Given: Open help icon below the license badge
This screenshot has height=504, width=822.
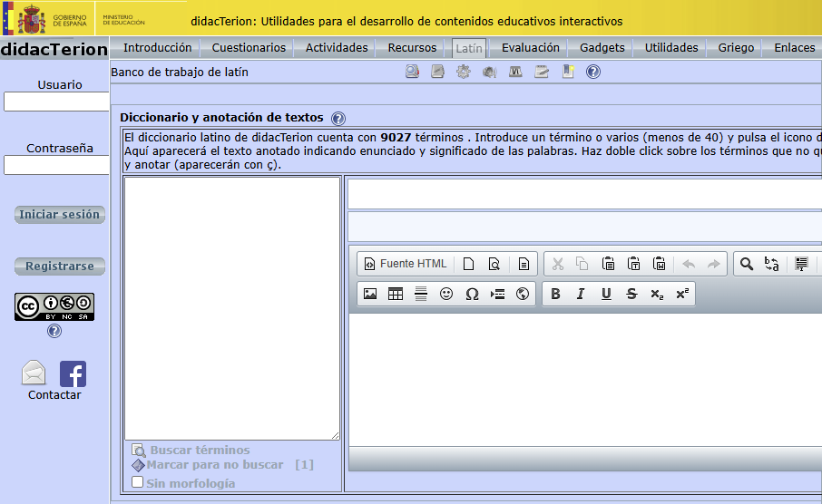Looking at the screenshot, I should pyautogui.click(x=54, y=331).
